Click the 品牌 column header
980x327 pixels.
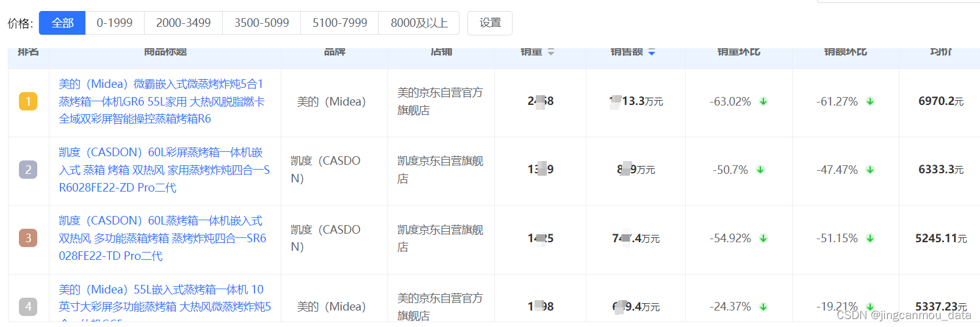pos(334,52)
